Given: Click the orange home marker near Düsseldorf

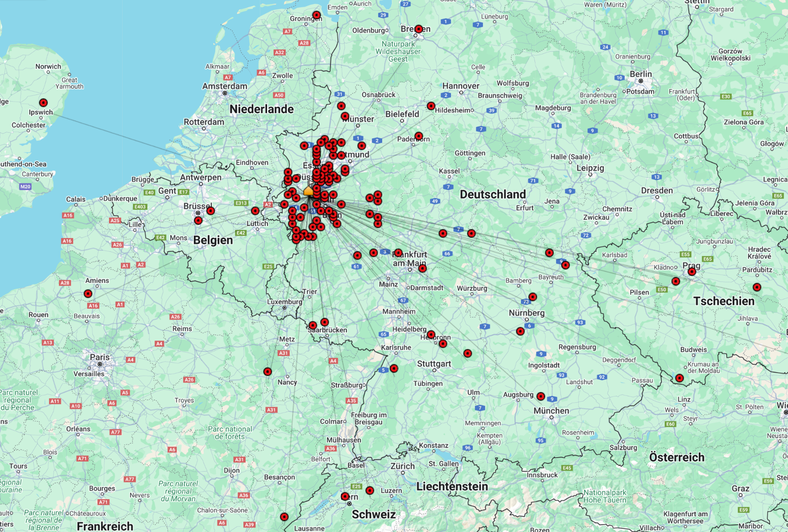Looking at the screenshot, I should 308,191.
